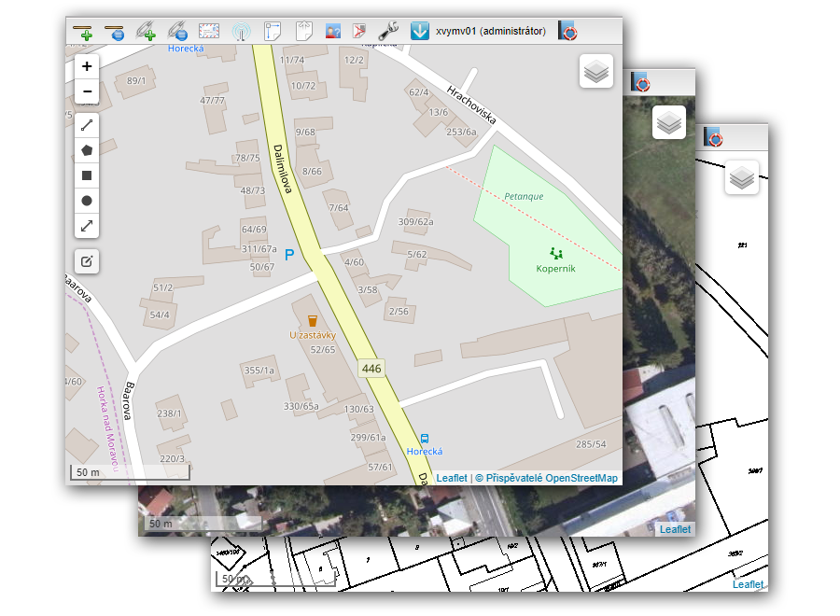
Task: Open layers control on the OpenStreetMap view
Action: [x=595, y=71]
